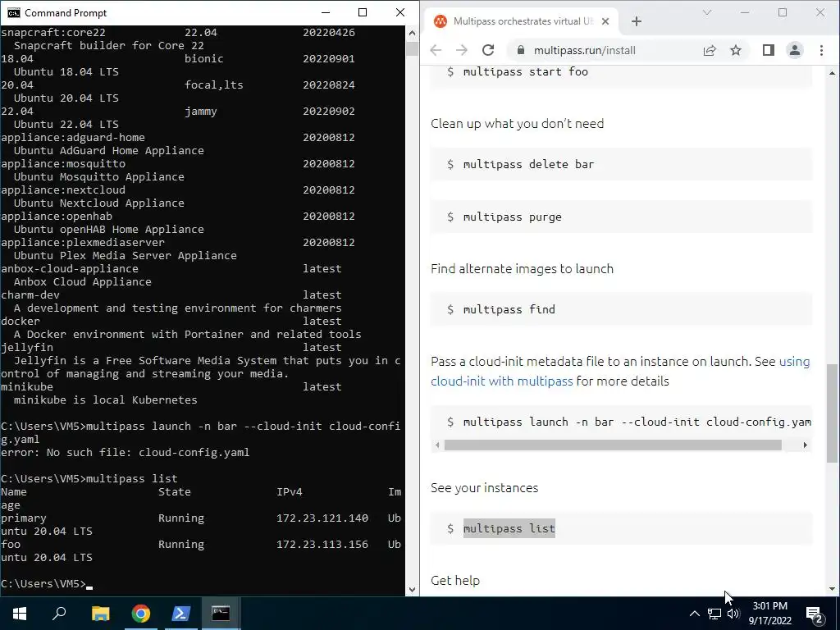
Task: Click 'primary' instance name in terminal
Action: 24,518
